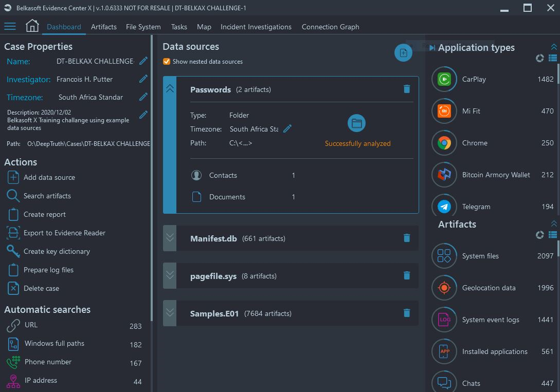Screen dimensions: 560x392
Task: Open the System event logs icon
Action: [444, 320]
